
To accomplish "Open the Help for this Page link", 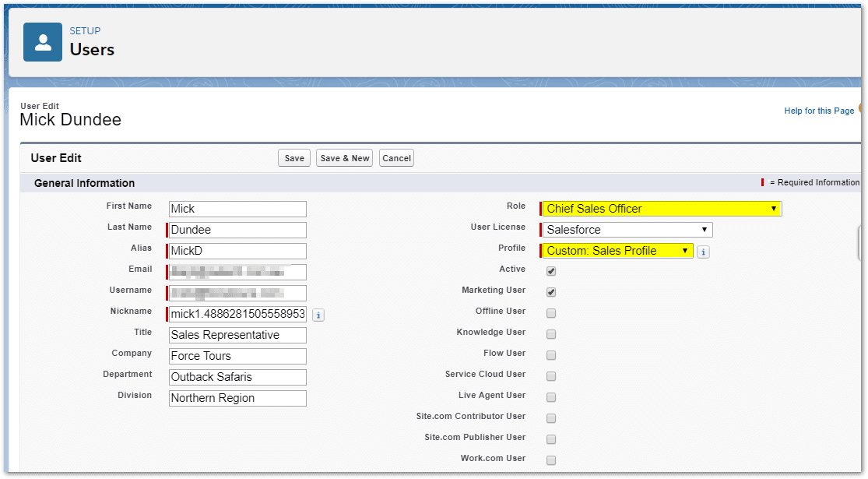I will point(819,111).
